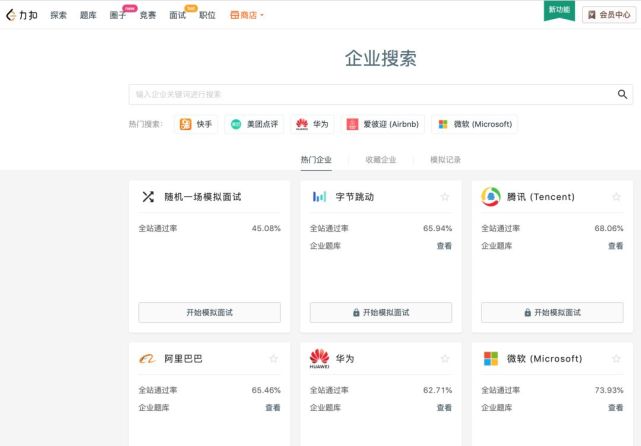View Microsoft 企业题库 via 查看
The image size is (641, 446).
(616, 408)
